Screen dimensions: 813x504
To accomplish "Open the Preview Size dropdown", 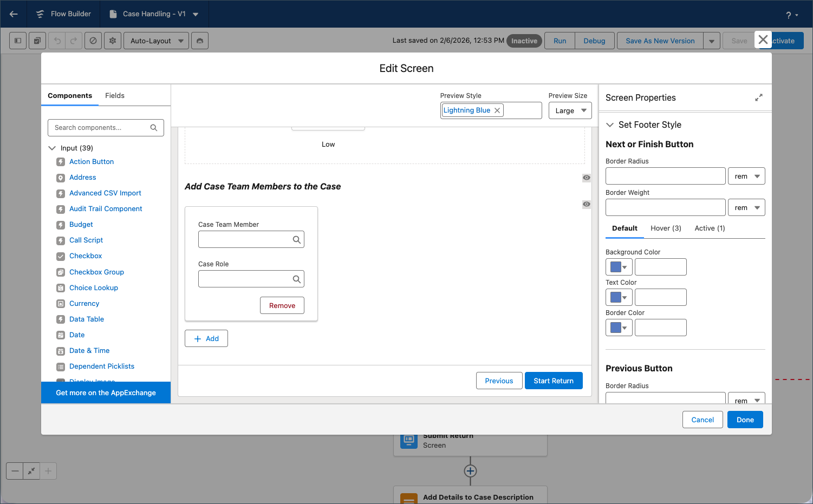I will click(570, 110).
